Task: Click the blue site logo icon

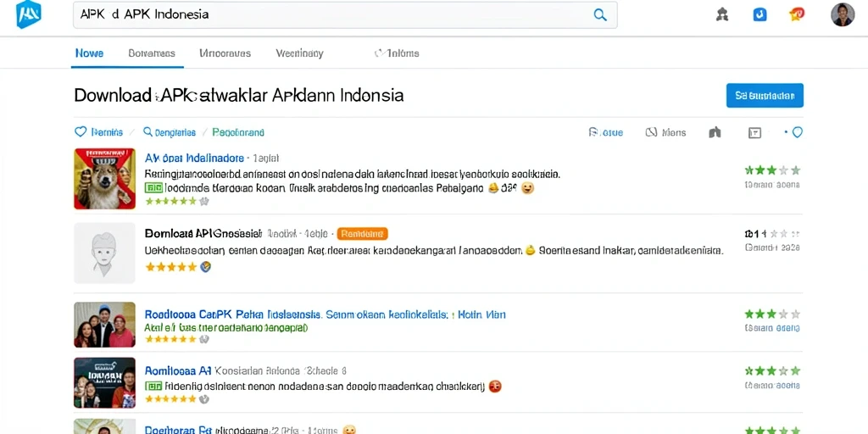Action: tap(29, 14)
